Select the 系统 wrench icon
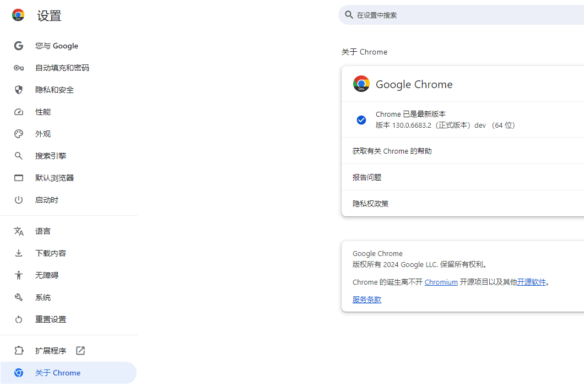Viewport: 584px width, 392px height. click(x=18, y=297)
